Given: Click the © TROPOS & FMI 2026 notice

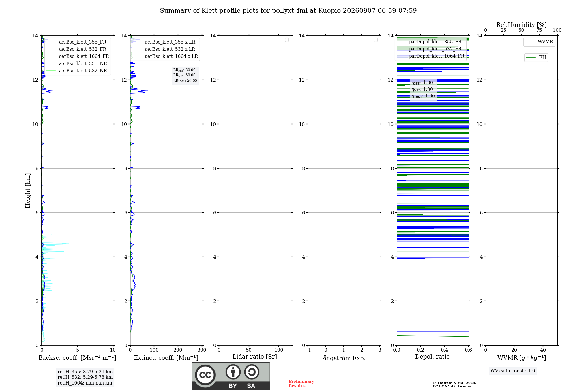Looking at the screenshot, I should click(454, 383).
